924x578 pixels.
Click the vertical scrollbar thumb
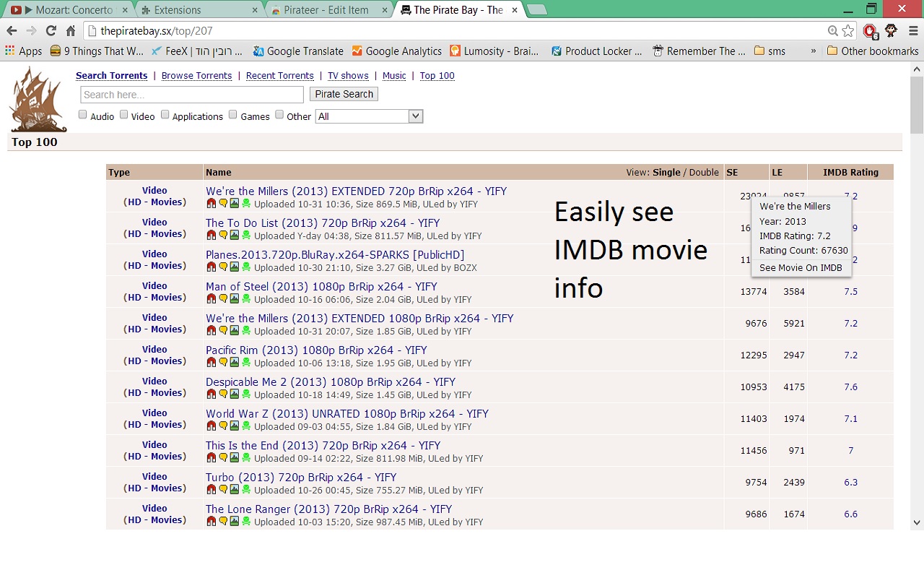coord(917,105)
